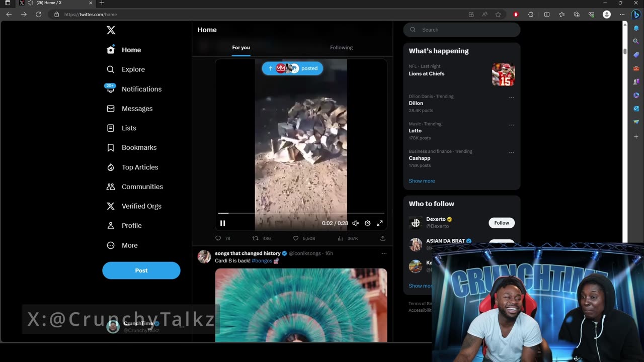The width and height of the screenshot is (644, 362).
Task: Click the share icon under the video post
Action: [383, 238]
